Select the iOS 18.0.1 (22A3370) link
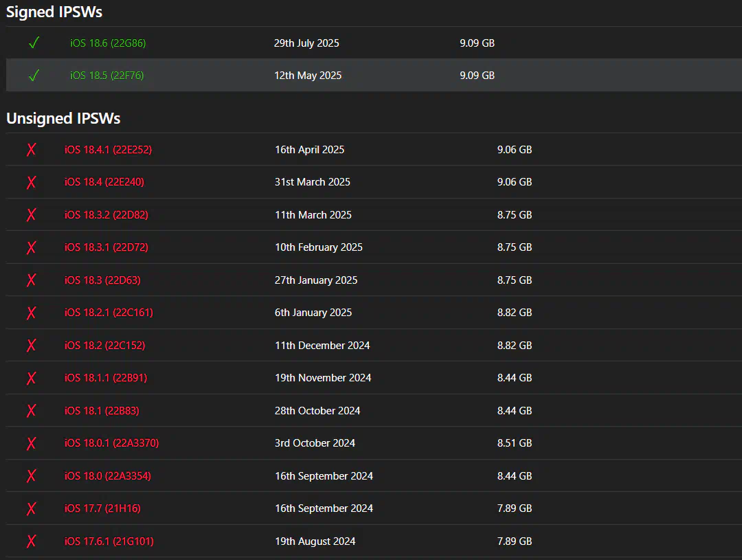This screenshot has width=742, height=560. click(112, 443)
